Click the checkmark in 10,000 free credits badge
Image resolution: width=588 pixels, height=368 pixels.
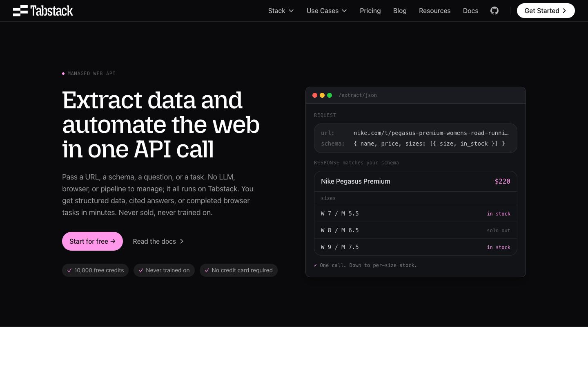click(69, 270)
